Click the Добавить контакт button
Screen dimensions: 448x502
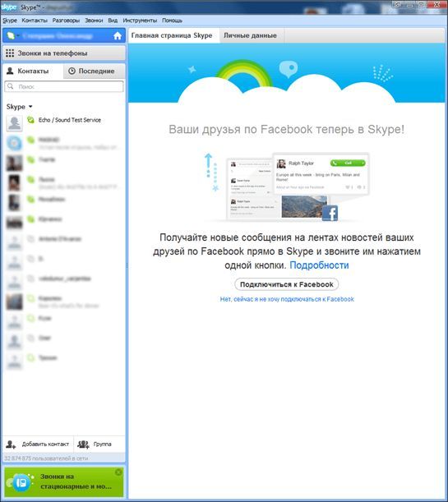38,444
